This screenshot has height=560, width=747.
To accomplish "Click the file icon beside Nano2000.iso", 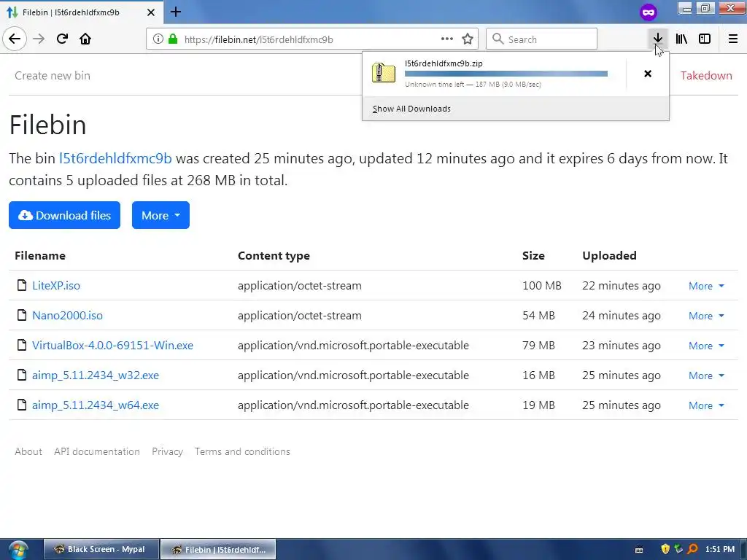I will click(21, 315).
